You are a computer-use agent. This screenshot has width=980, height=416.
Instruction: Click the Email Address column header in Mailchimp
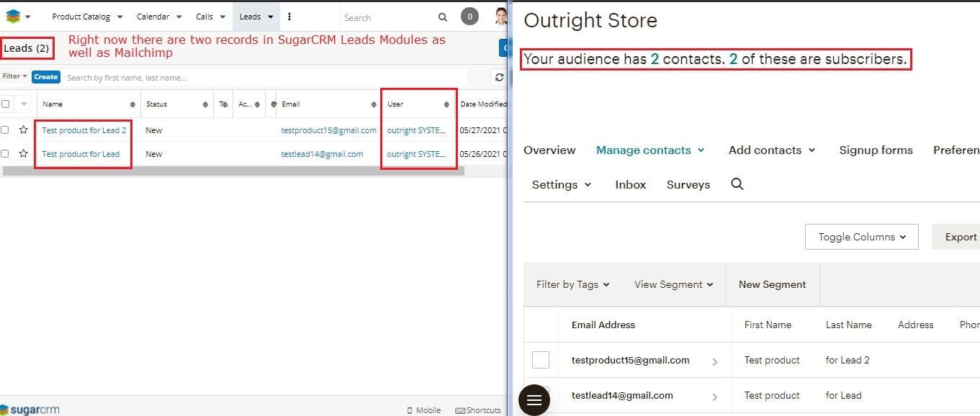tap(603, 325)
